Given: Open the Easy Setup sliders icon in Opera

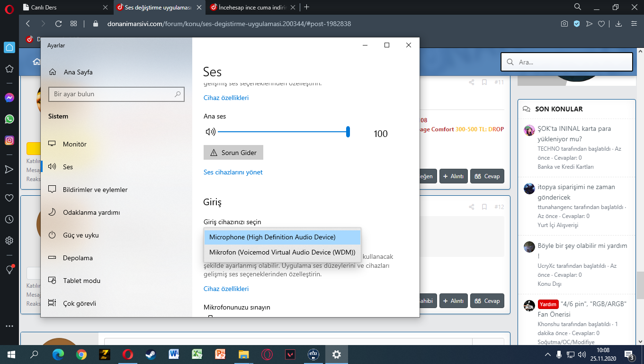Looking at the screenshot, I should 634,24.
